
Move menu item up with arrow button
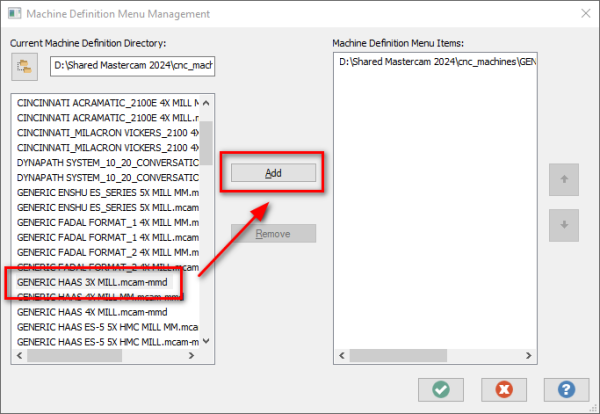[564, 179]
